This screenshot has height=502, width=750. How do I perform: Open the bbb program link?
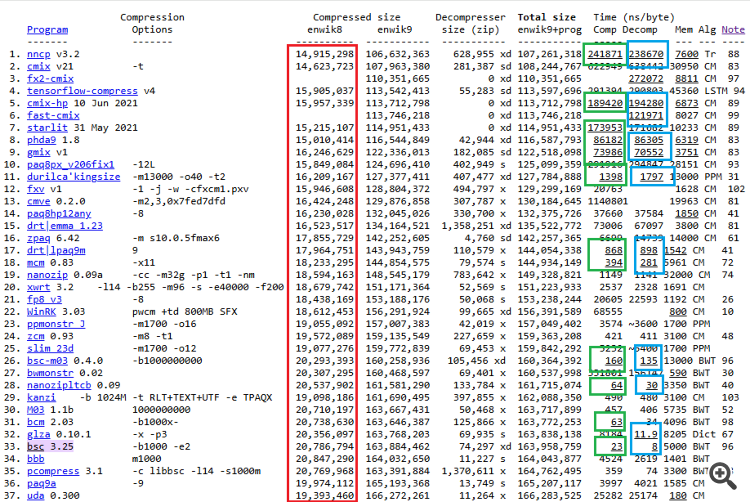coord(35,459)
